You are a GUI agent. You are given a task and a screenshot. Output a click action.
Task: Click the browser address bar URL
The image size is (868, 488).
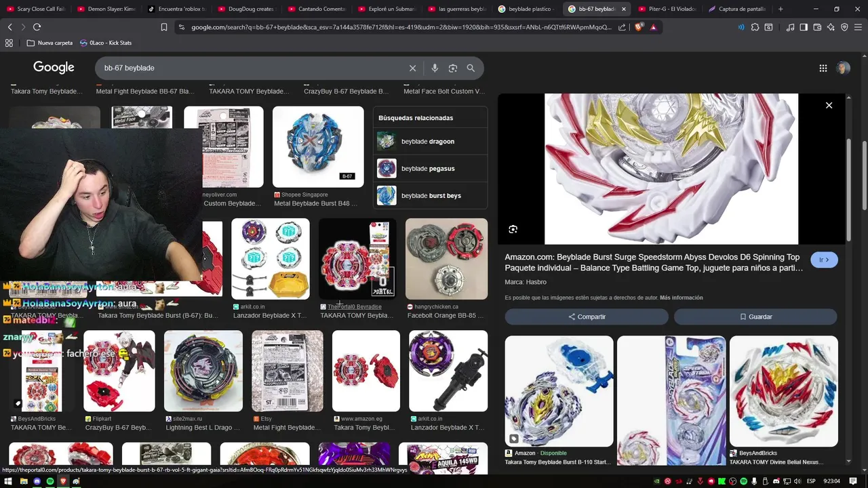point(400,27)
